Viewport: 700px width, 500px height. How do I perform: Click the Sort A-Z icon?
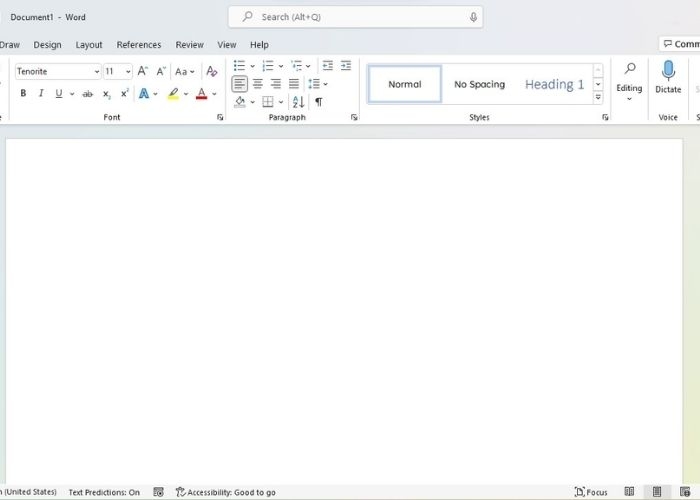click(299, 102)
